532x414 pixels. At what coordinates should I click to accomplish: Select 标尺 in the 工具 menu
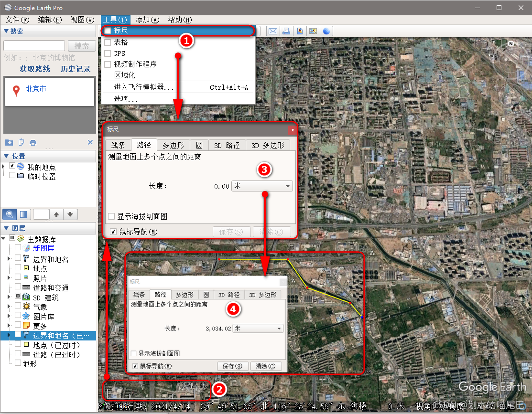pos(178,31)
